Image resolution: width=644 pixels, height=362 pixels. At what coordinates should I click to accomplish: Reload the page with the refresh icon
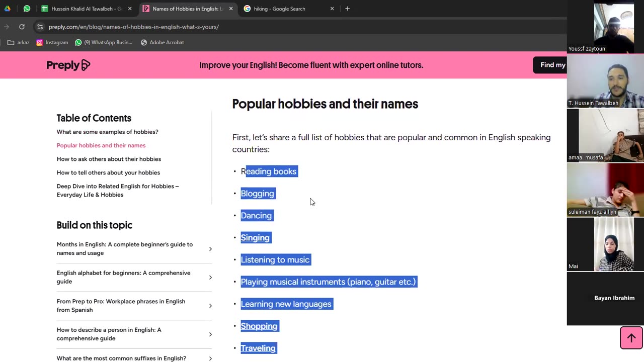click(x=22, y=27)
